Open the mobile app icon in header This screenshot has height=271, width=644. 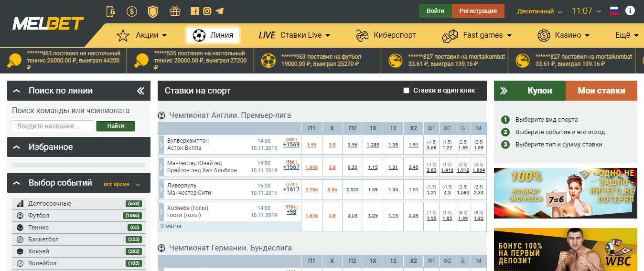pos(111,11)
